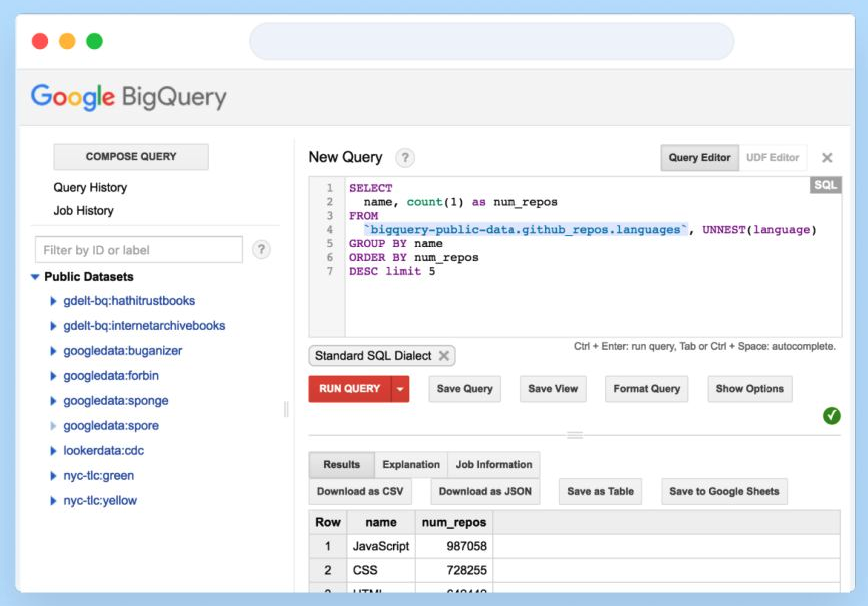This screenshot has height=606, width=868.
Task: Click the COMPOSE QUERY button
Action: pyautogui.click(x=131, y=157)
